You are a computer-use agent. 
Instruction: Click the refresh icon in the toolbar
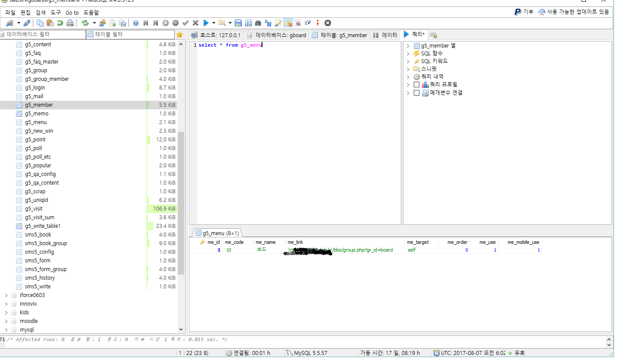[x=85, y=23]
